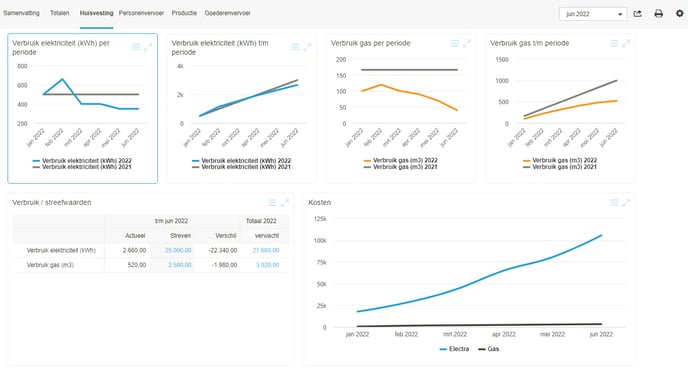Open hamburger menu of Verbruik gas t/m periode chart
The width and height of the screenshot is (688, 387).
tap(614, 43)
